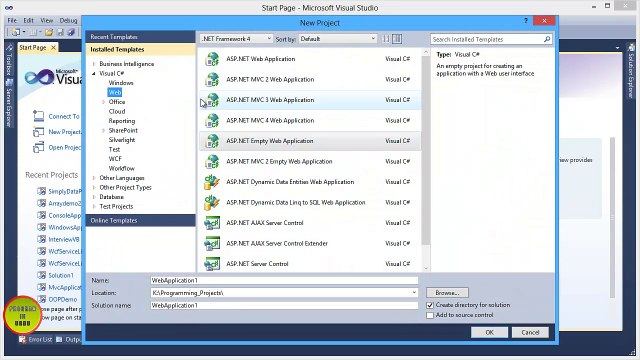Open the dialog help question mark

(526, 21)
